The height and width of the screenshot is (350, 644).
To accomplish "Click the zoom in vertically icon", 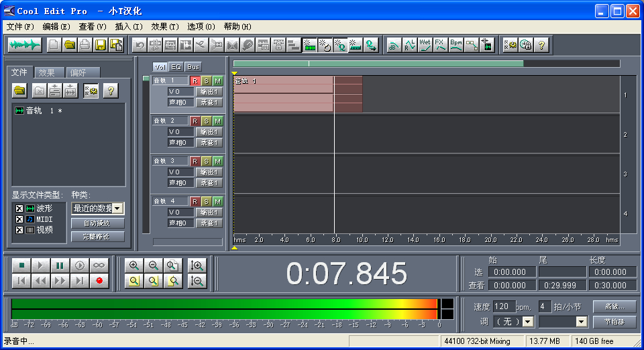I will pos(197,266).
